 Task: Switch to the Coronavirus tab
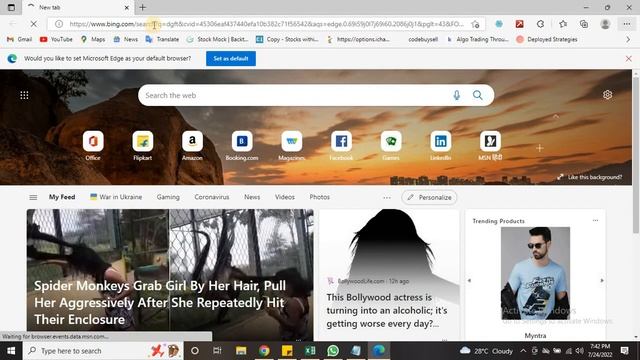point(212,197)
